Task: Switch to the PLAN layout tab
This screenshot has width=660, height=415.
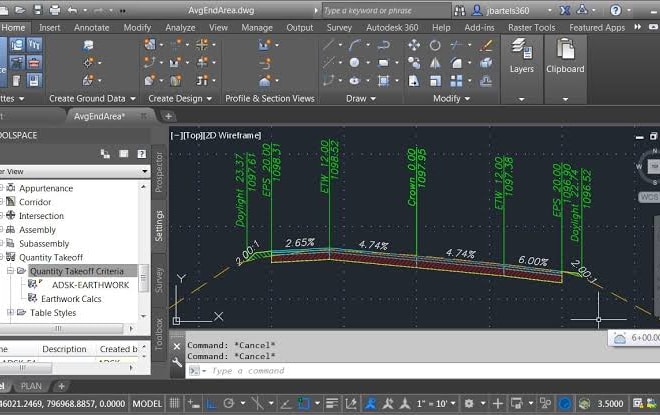Action: [31, 386]
